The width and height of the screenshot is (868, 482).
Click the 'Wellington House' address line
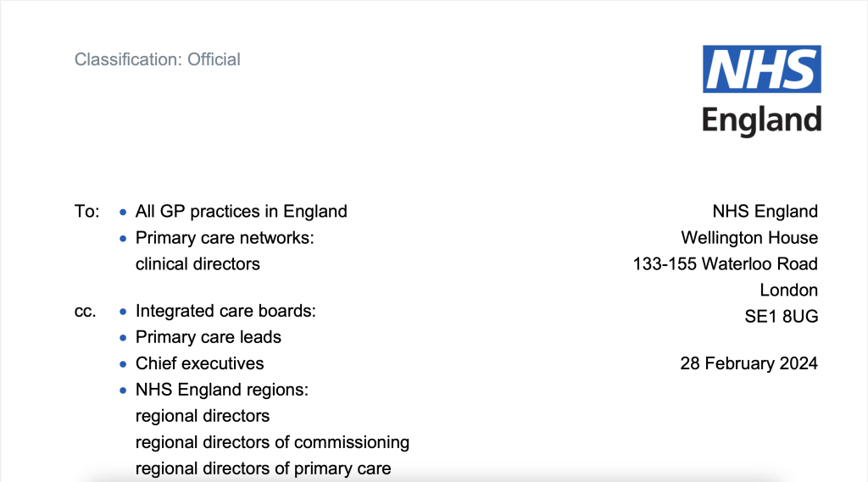pyautogui.click(x=749, y=237)
